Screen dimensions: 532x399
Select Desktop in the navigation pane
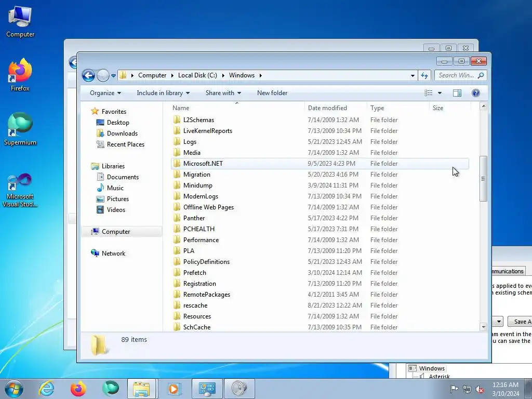pyautogui.click(x=118, y=123)
